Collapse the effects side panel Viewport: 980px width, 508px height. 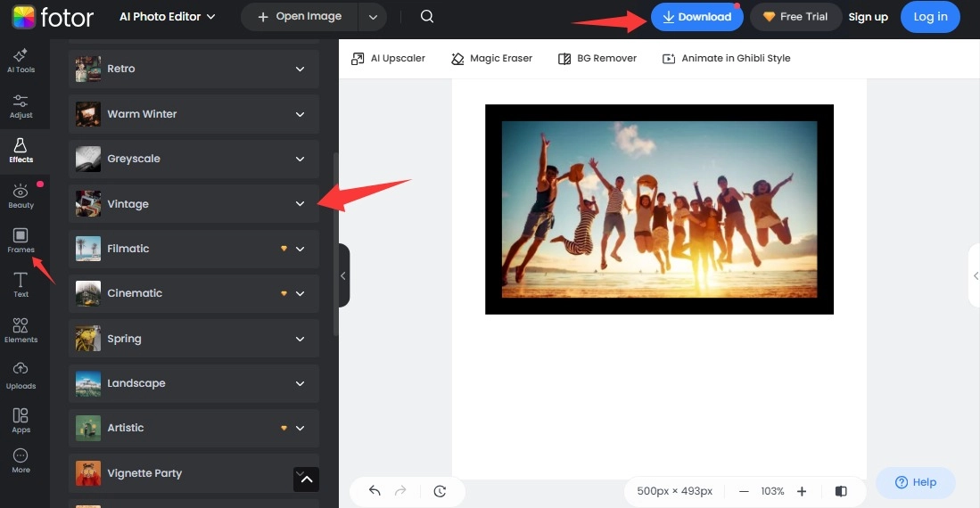pos(343,275)
